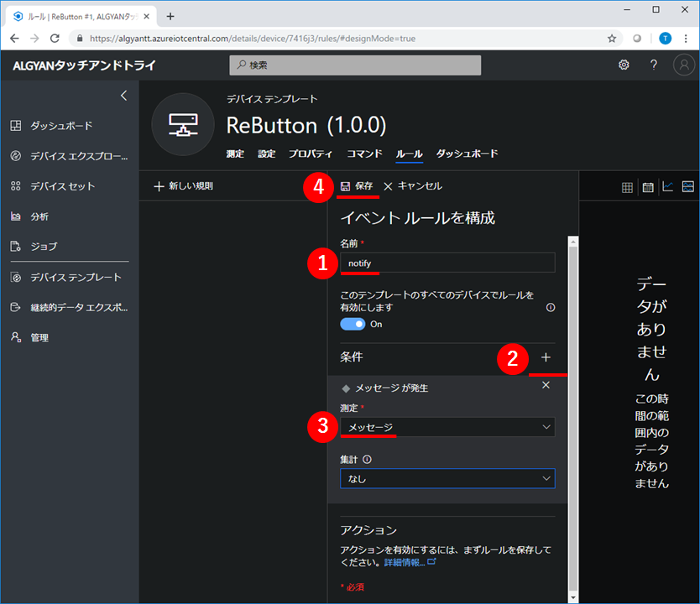Switch to the プロパティ tab
This screenshot has height=604, width=700.
[311, 154]
